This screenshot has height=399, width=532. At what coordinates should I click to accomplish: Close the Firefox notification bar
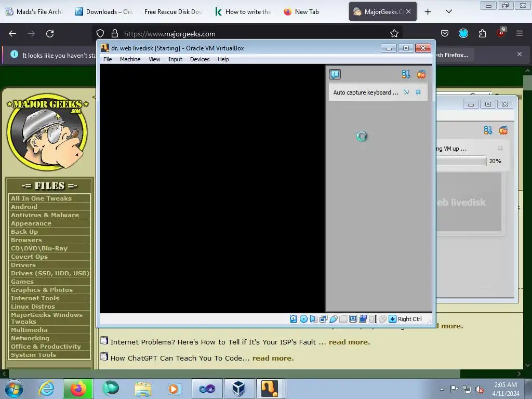click(519, 54)
